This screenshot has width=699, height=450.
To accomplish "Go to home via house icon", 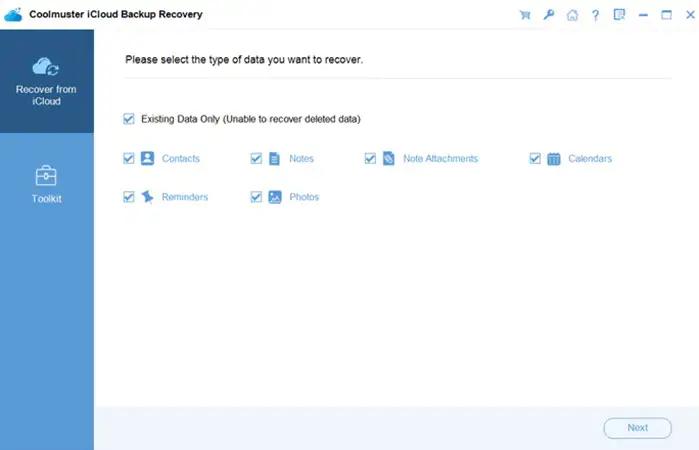I will [x=572, y=15].
